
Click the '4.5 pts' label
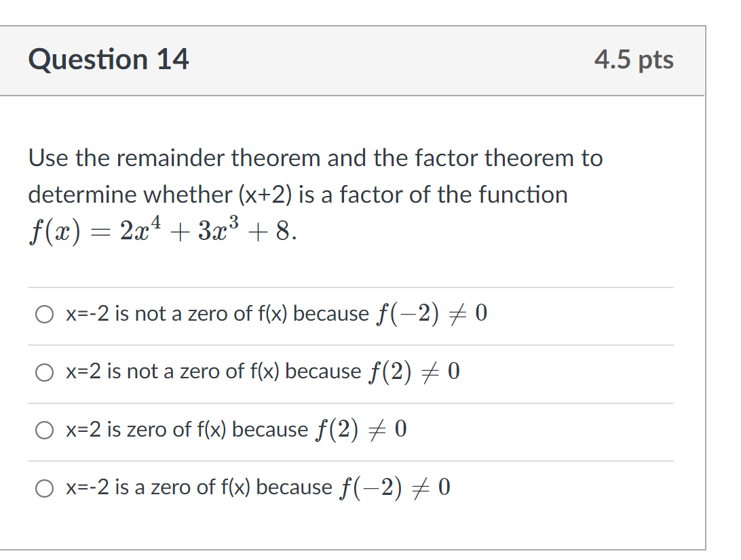[634, 60]
